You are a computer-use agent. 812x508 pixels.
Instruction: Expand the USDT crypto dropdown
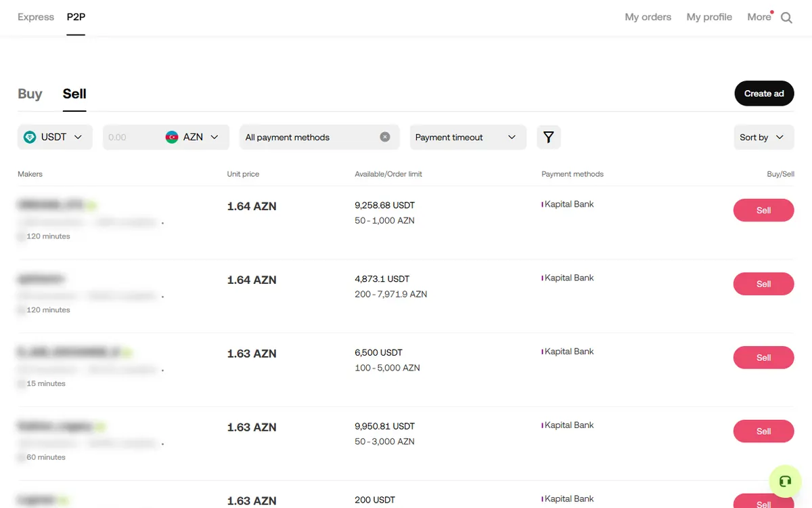pyautogui.click(x=55, y=137)
